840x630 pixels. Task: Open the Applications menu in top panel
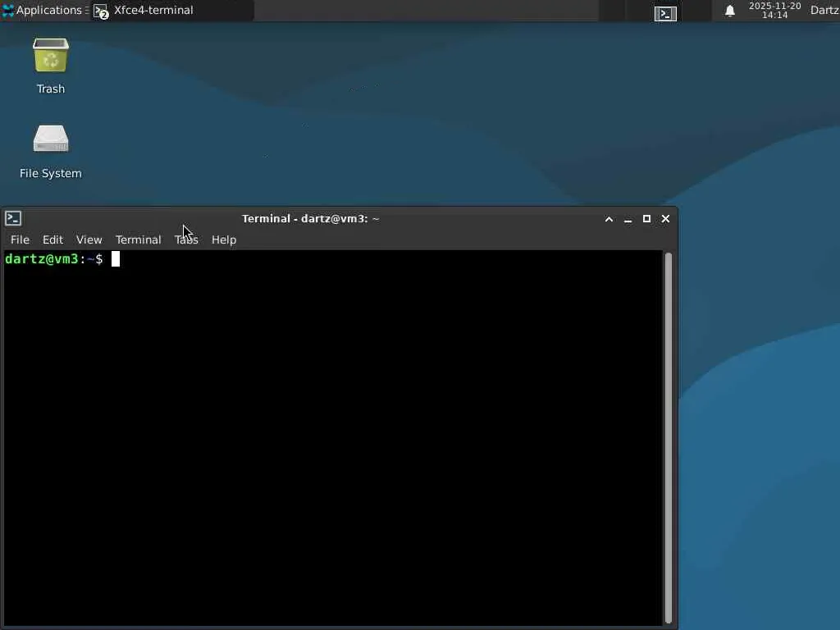pyautogui.click(x=45, y=10)
